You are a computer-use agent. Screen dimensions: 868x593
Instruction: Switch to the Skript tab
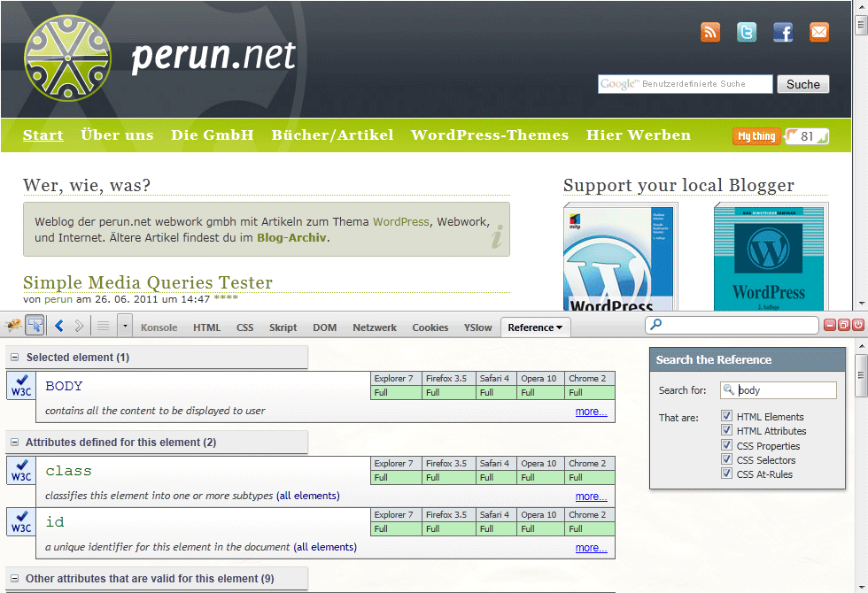pos(283,327)
